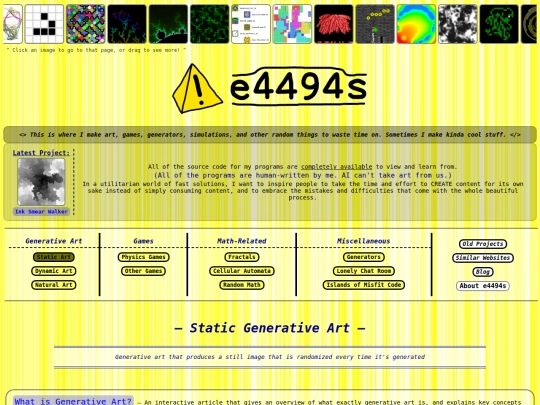Open the colorful zigzag mosaic thumbnail
540x405 pixels.
(85, 24)
